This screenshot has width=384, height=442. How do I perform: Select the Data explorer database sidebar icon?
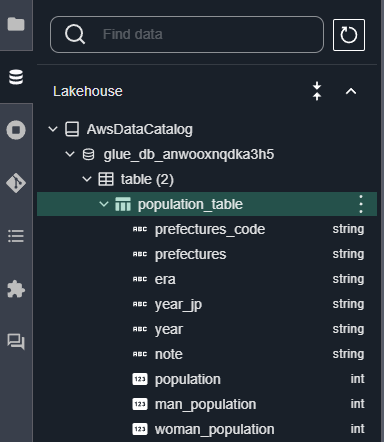16,77
